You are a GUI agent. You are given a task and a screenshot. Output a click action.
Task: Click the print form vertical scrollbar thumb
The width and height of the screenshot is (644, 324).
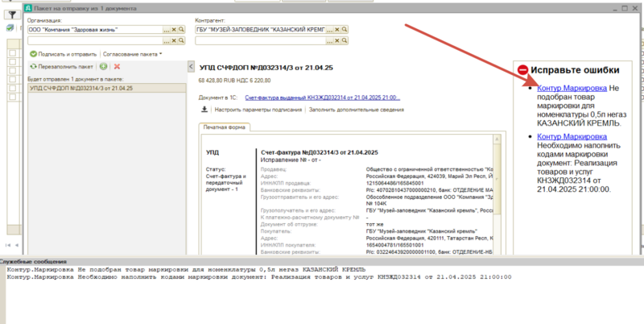tap(497, 179)
